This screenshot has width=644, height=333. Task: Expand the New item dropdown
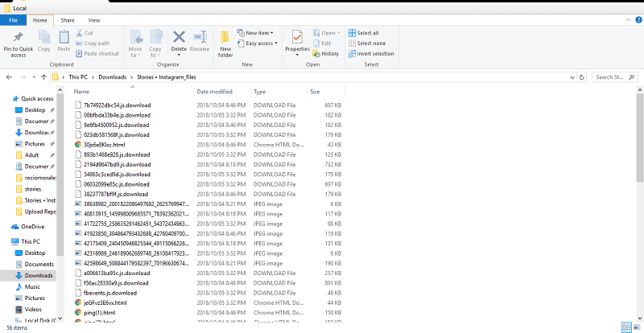255,33
